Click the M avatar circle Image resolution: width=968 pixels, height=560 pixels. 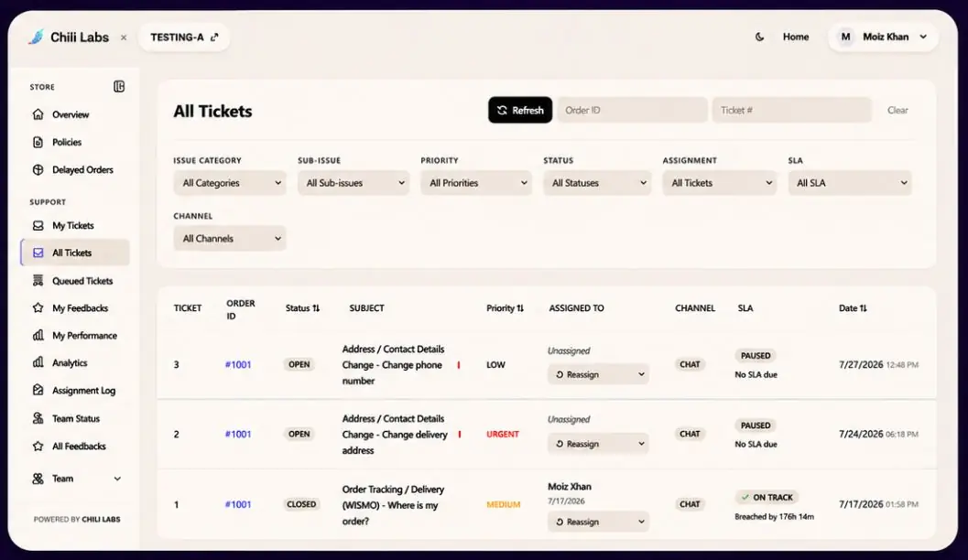[846, 37]
